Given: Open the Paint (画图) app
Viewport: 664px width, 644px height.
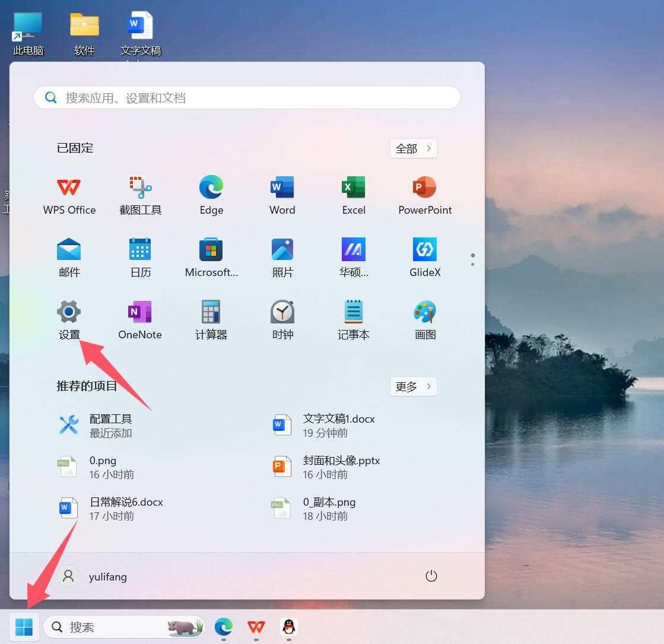Looking at the screenshot, I should click(425, 319).
